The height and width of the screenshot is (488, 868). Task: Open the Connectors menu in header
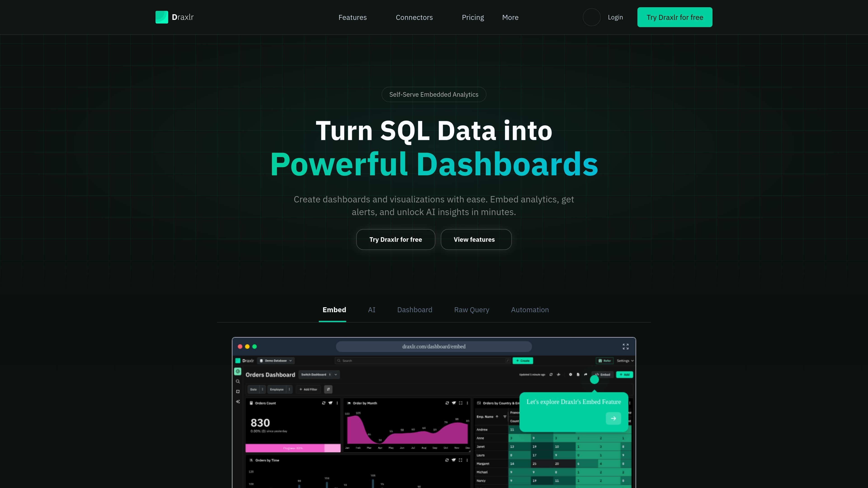tap(414, 17)
